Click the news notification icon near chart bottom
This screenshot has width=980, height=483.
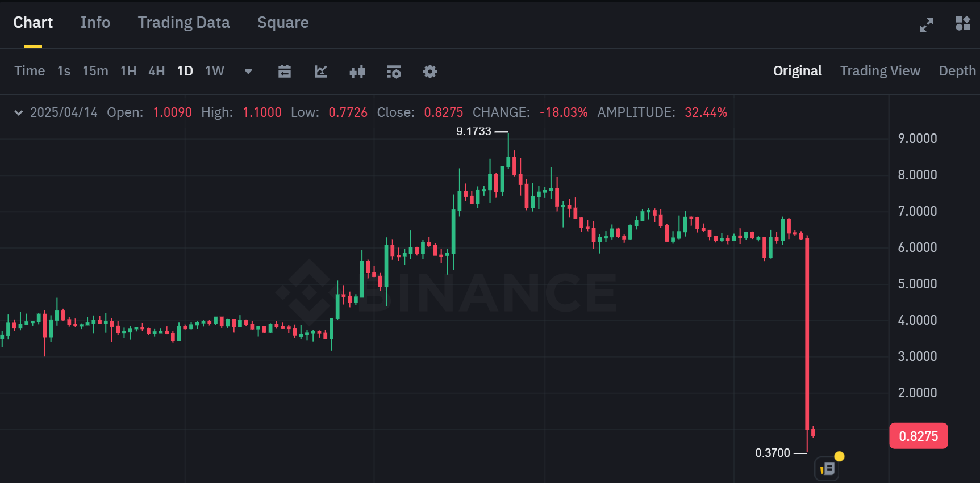[x=827, y=469]
